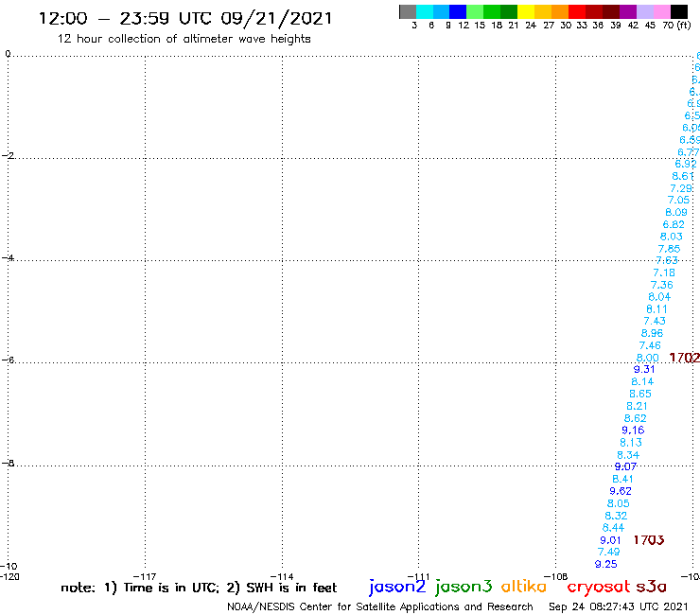Click the wave height value 8.41
The width and height of the screenshot is (700, 615).
click(x=622, y=479)
